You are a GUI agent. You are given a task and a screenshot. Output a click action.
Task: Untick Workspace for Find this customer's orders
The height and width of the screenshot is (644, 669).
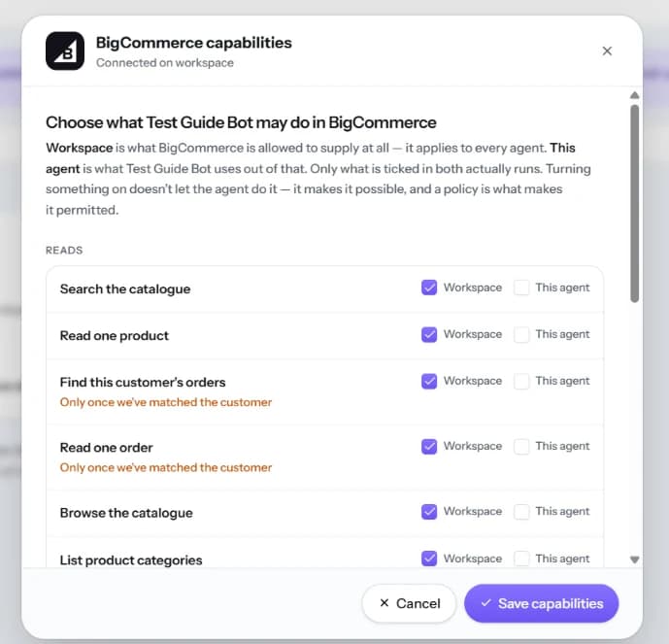tap(429, 381)
